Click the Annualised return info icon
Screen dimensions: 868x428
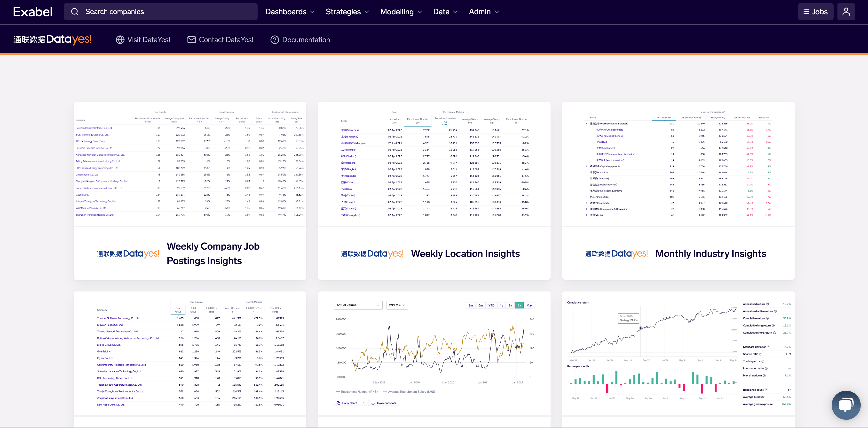[767, 304]
